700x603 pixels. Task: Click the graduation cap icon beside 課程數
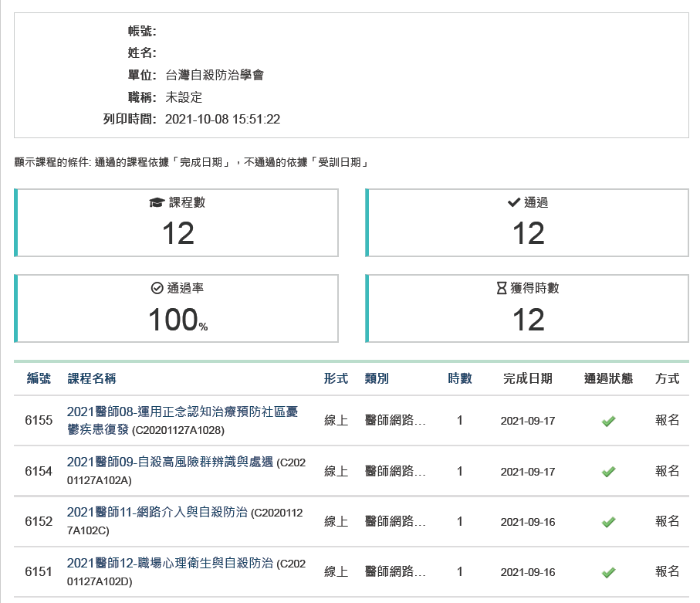pyautogui.click(x=157, y=203)
